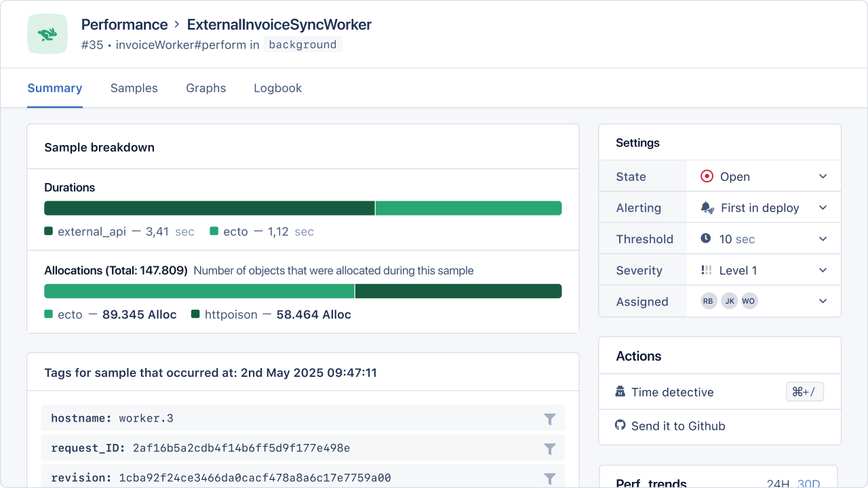Switch perf trends to 30D
The height and width of the screenshot is (488, 868).
808,483
